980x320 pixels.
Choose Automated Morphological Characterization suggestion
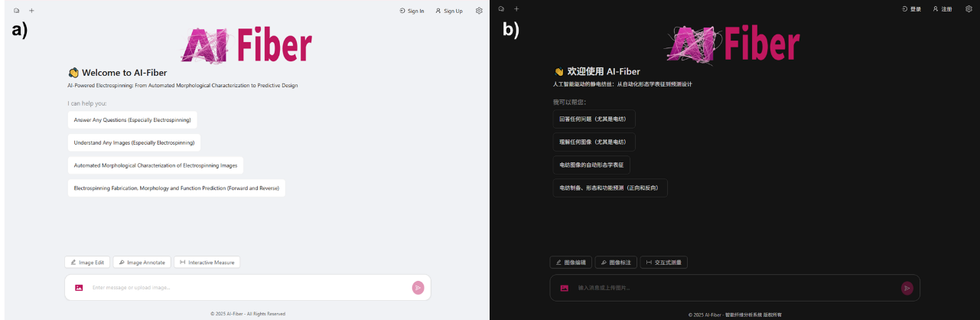pyautogui.click(x=156, y=165)
